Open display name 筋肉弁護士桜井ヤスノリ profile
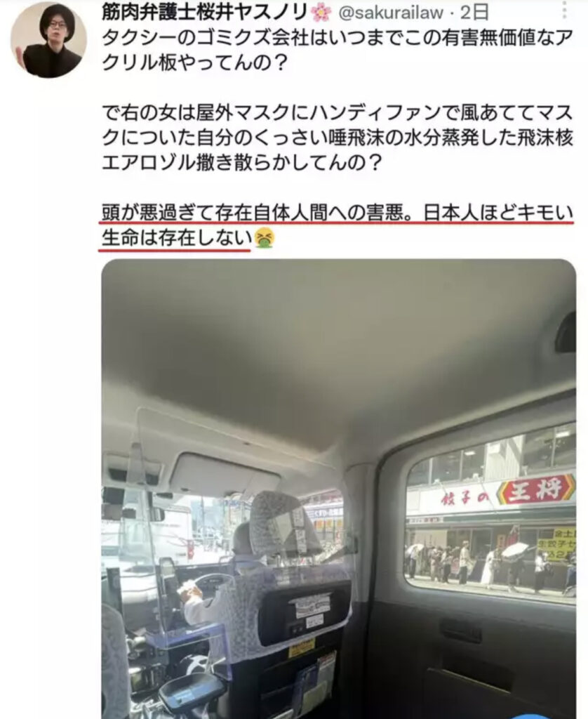588x719 pixels. click(205, 12)
